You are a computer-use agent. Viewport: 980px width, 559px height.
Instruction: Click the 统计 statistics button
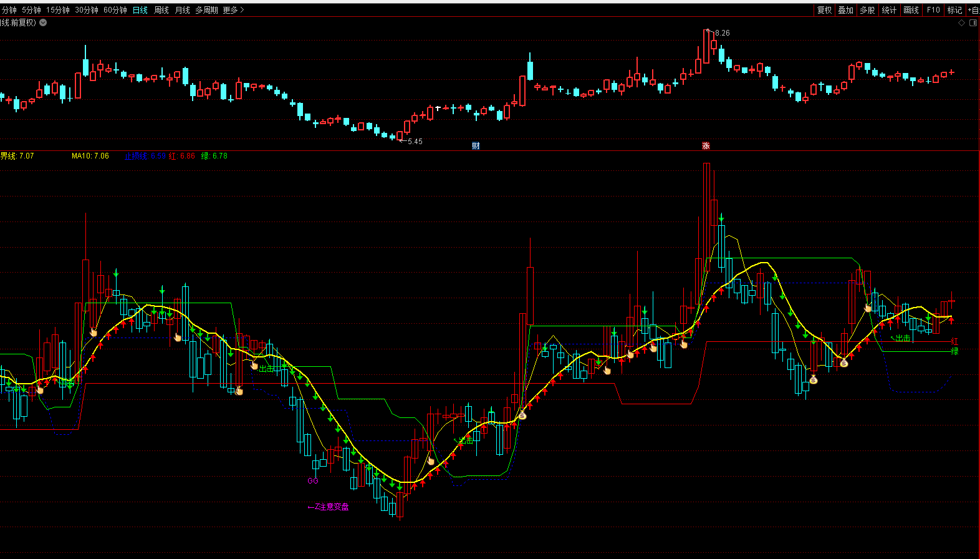889,10
